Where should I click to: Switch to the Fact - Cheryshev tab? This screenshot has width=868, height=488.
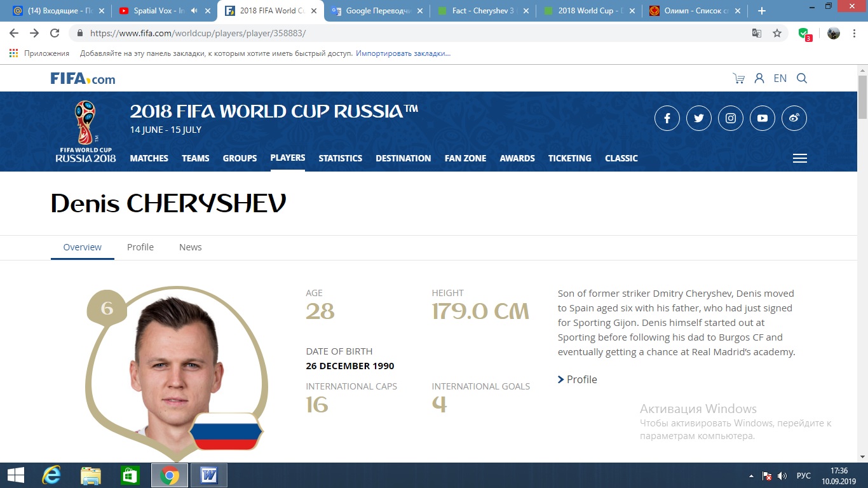coord(482,11)
